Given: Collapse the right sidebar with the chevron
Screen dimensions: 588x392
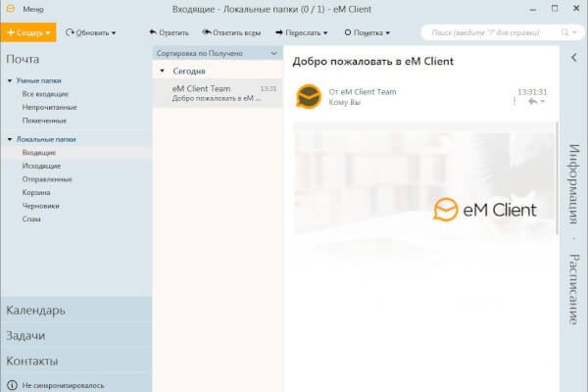Looking at the screenshot, I should pyautogui.click(x=574, y=58).
